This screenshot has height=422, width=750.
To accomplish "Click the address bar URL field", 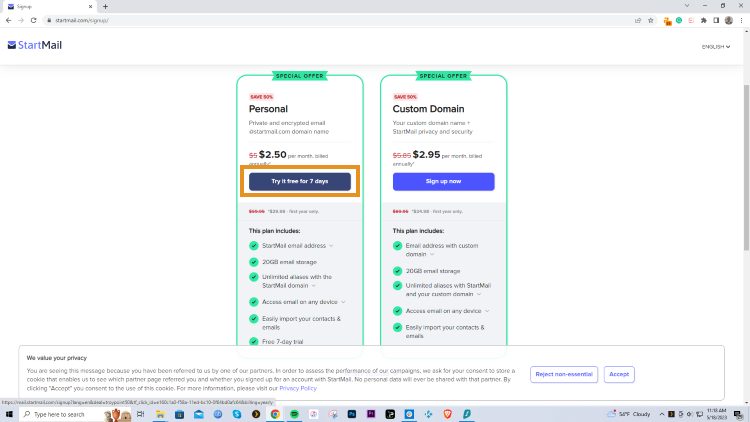I will point(335,20).
